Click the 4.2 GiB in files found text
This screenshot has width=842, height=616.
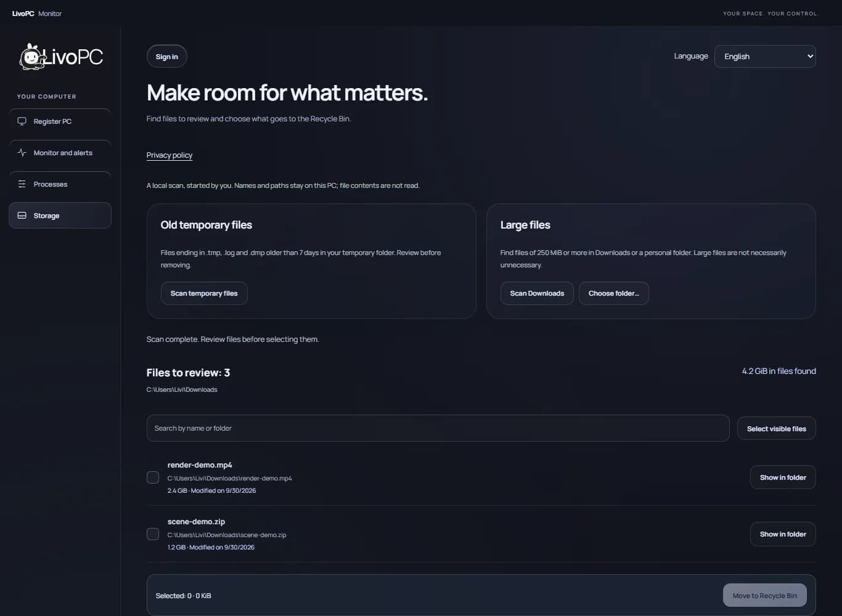tap(779, 371)
